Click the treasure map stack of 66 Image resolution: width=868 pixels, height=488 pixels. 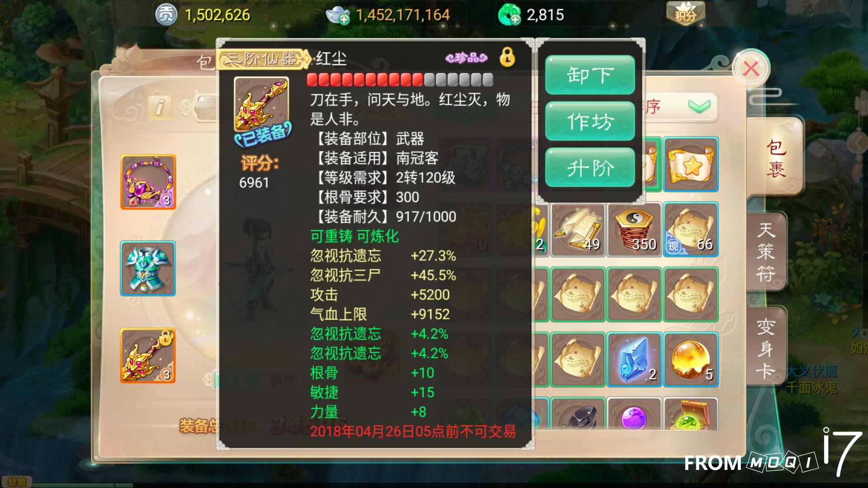pyautogui.click(x=691, y=230)
